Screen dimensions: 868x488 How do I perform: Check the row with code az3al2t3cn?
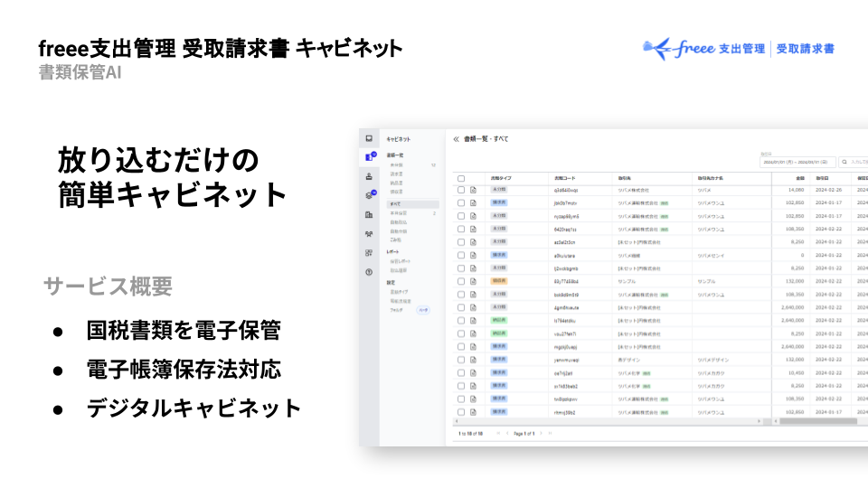tap(461, 242)
